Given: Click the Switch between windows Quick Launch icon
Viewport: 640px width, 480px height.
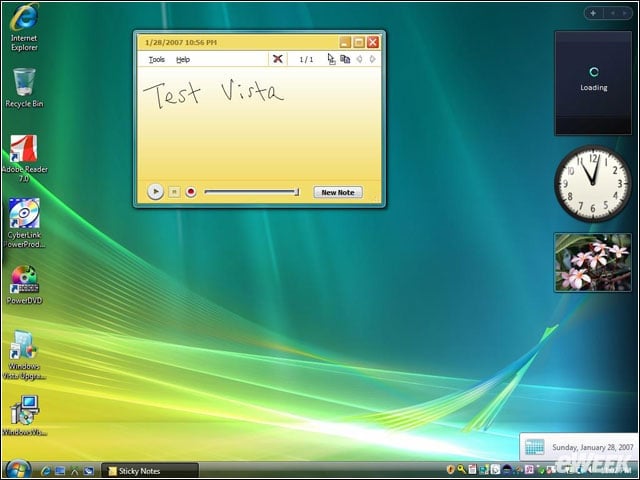Looking at the screenshot, I should click(75, 471).
